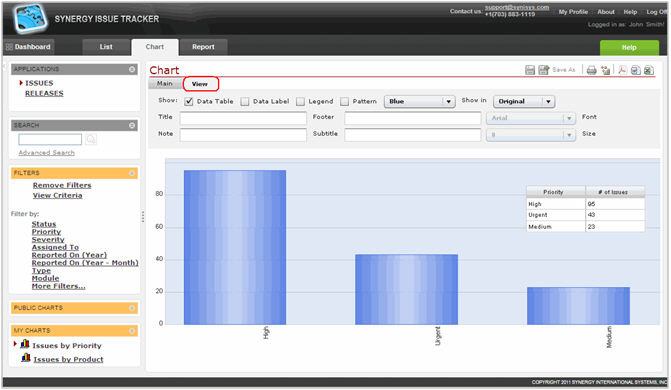Select Issues in Applications
Viewport: 671px width, 390px height.
[39, 83]
